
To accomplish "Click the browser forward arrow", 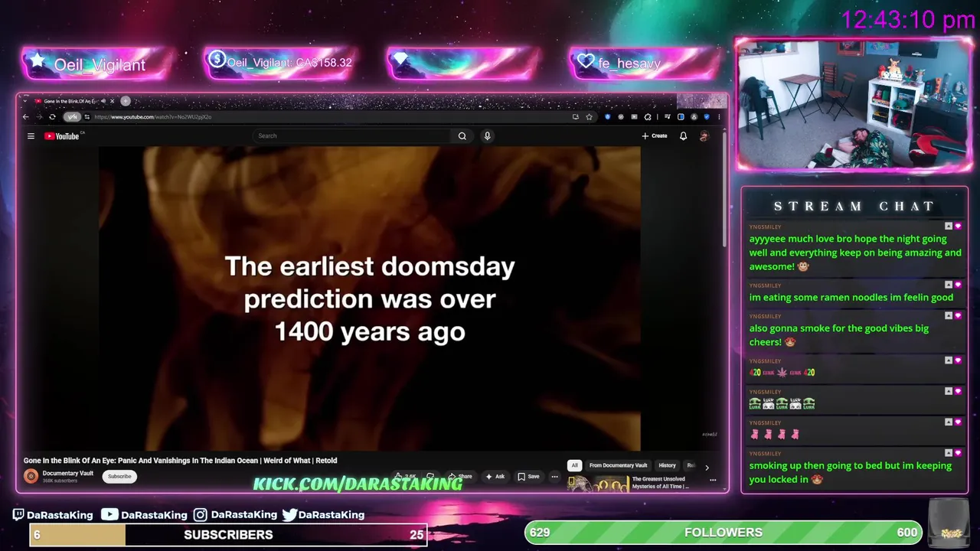I will point(38,117).
